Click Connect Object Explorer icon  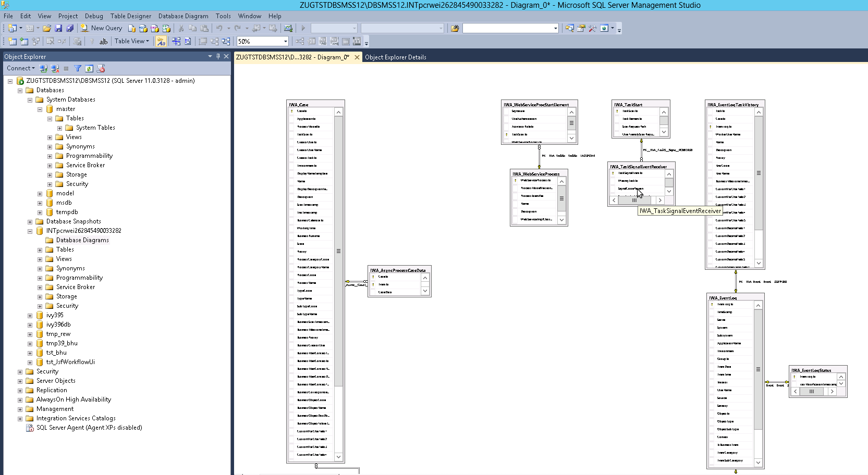43,68
